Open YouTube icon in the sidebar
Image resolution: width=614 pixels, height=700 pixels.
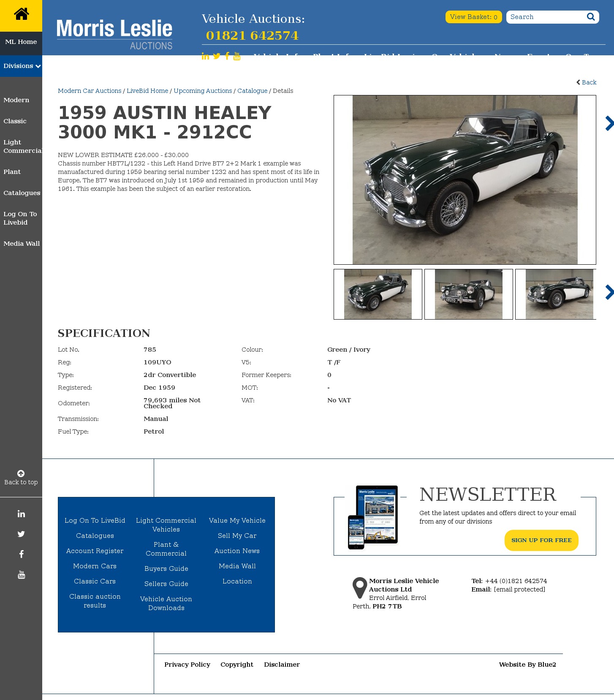pos(21,575)
